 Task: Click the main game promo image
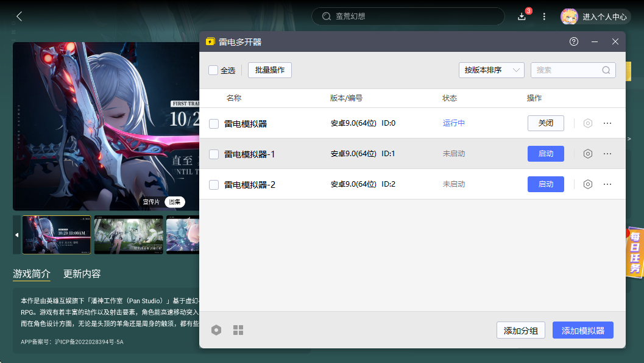tap(106, 126)
